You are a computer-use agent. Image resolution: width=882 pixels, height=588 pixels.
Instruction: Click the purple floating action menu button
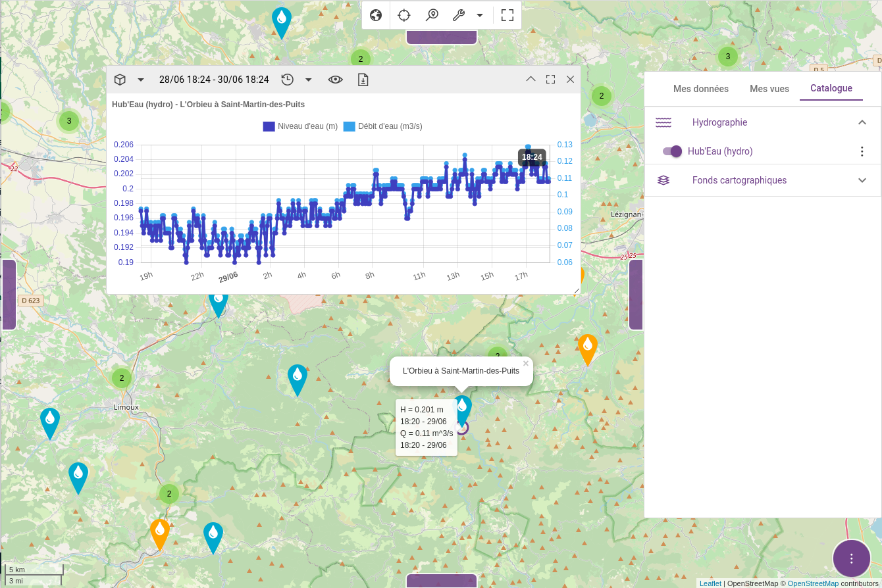(x=852, y=558)
